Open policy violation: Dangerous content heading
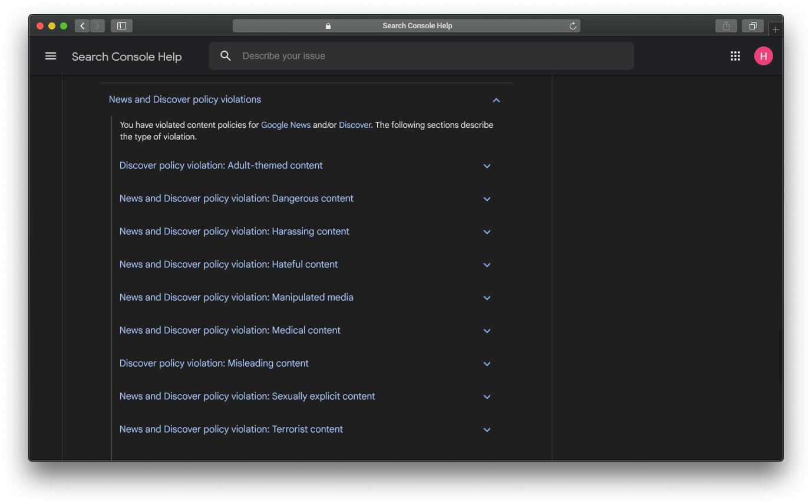Screen dimensions: 812x504 tap(236, 198)
